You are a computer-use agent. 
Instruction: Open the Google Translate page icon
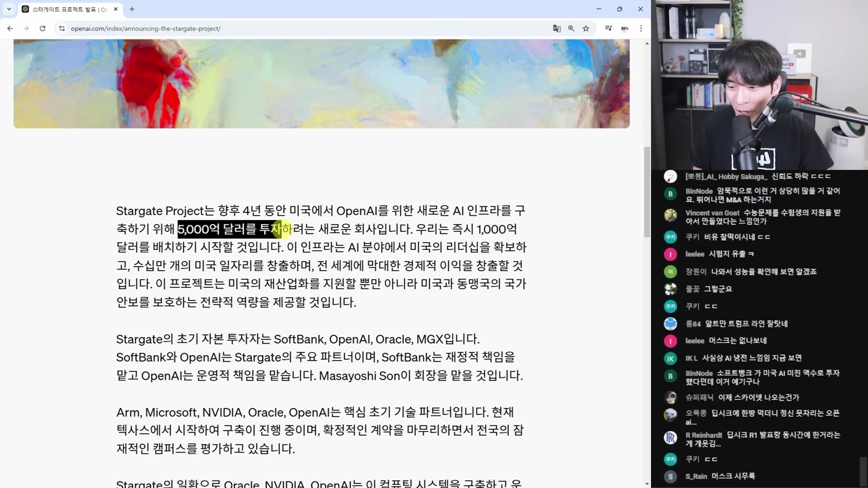point(557,28)
